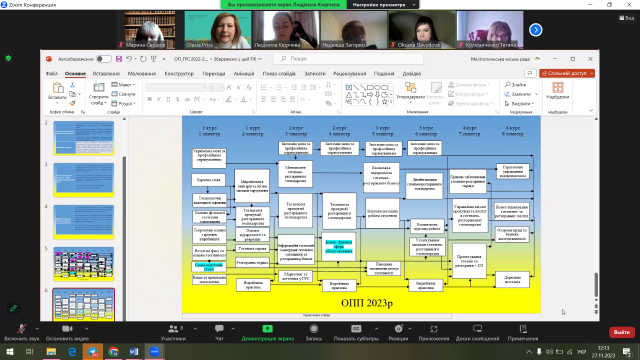Viewport: 640px width, 360px height.
Task: Click the New Slide icon
Action: point(98,87)
